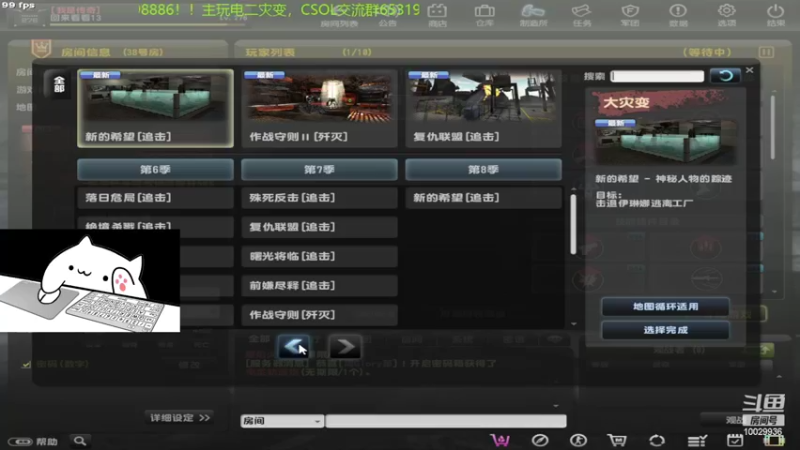This screenshot has width=800, height=450.
Task: Click the magnifier search icon at bottom left
Action: tap(80, 441)
